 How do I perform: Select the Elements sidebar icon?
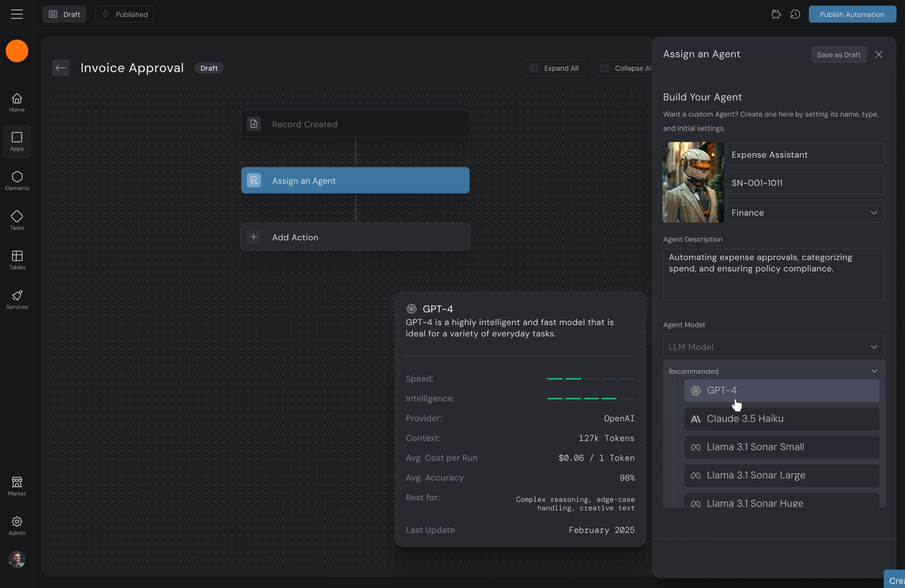(17, 180)
